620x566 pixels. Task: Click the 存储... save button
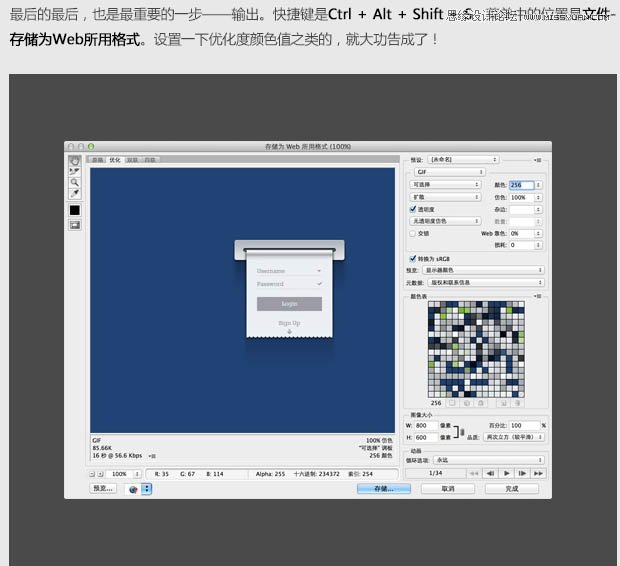[384, 489]
